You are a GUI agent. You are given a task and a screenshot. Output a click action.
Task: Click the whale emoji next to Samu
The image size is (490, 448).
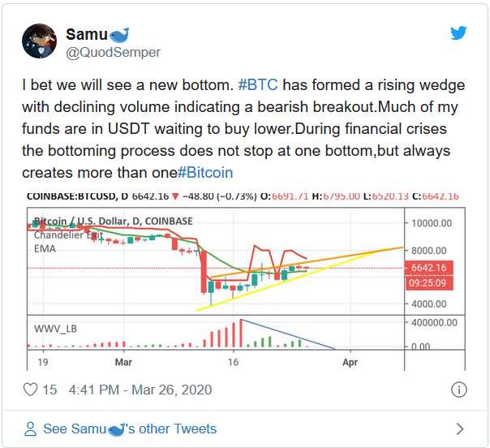click(x=119, y=35)
